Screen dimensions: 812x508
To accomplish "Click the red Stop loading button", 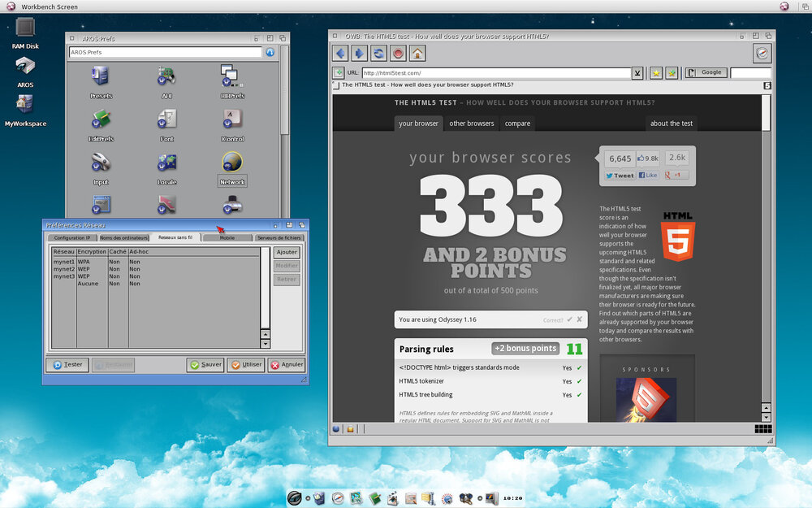I will (x=398, y=54).
